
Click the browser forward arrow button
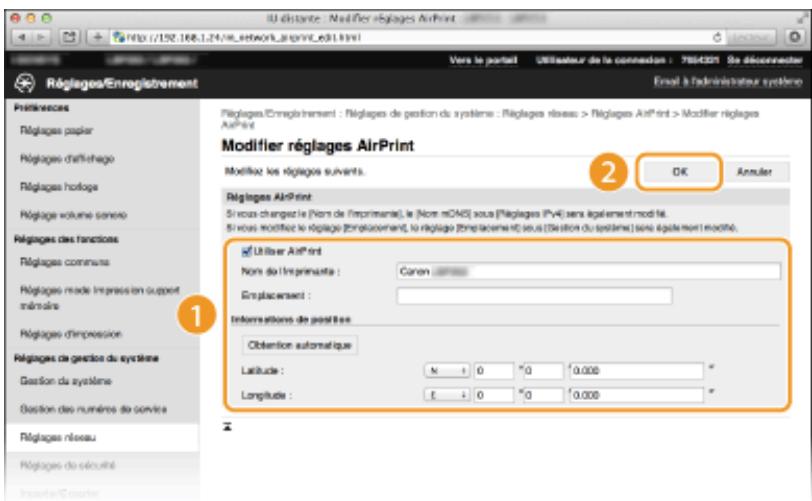point(41,37)
